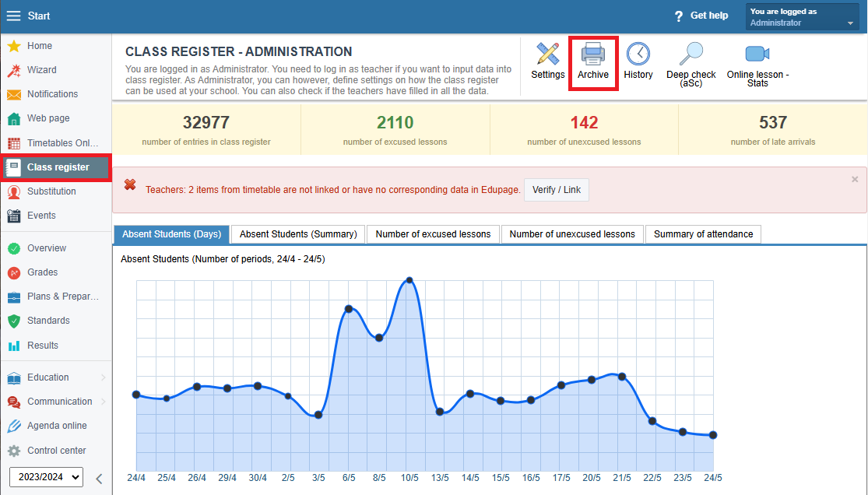
Task: Click the 8/5 data point on chart
Action: click(379, 338)
